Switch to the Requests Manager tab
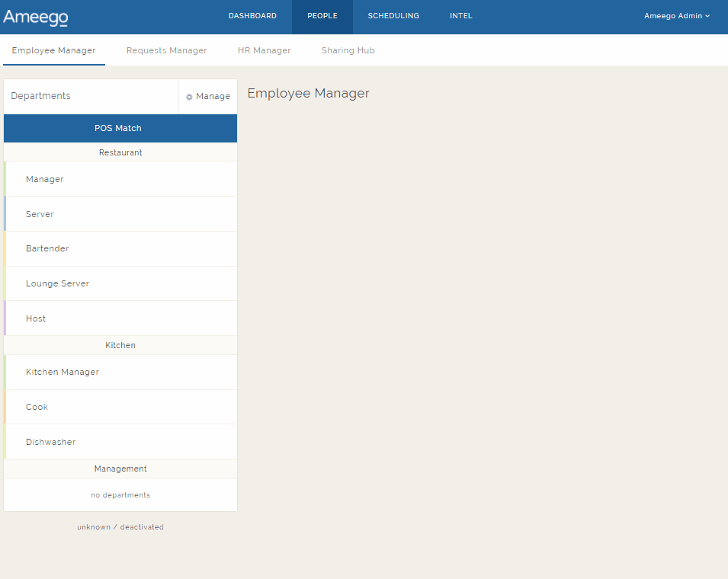 point(166,50)
